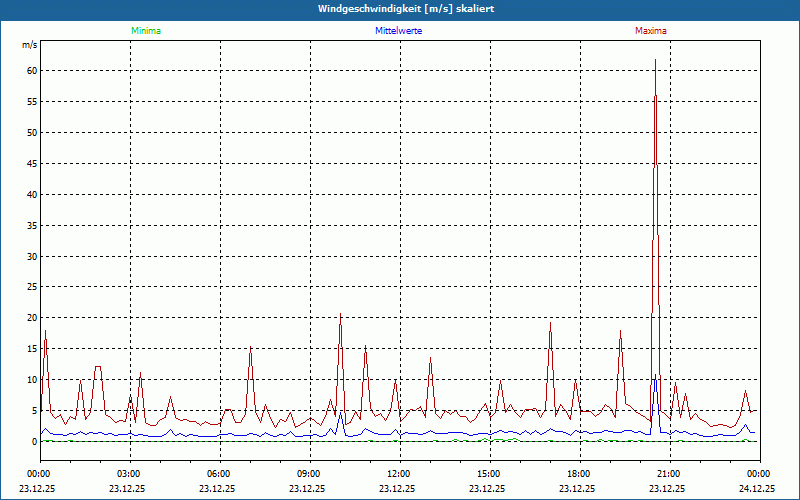The width and height of the screenshot is (800, 500).
Task: Click the 55 y-axis label
Action: click(x=31, y=102)
